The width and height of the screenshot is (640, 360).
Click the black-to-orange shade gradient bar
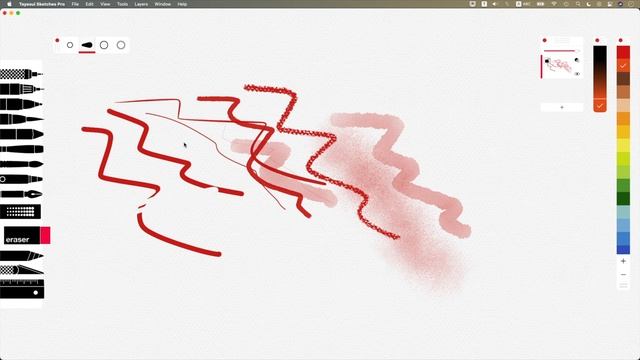coord(600,72)
